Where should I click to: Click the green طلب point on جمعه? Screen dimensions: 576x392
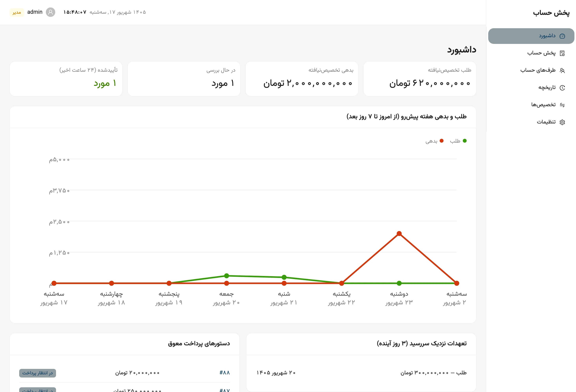point(226,276)
